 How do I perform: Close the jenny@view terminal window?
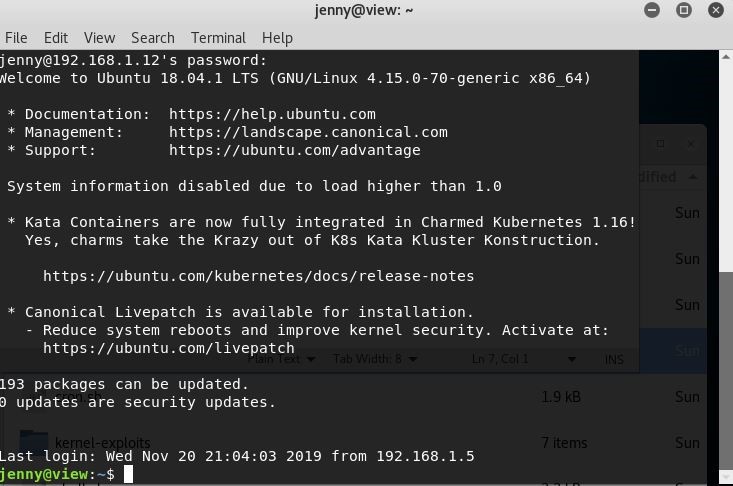click(716, 10)
